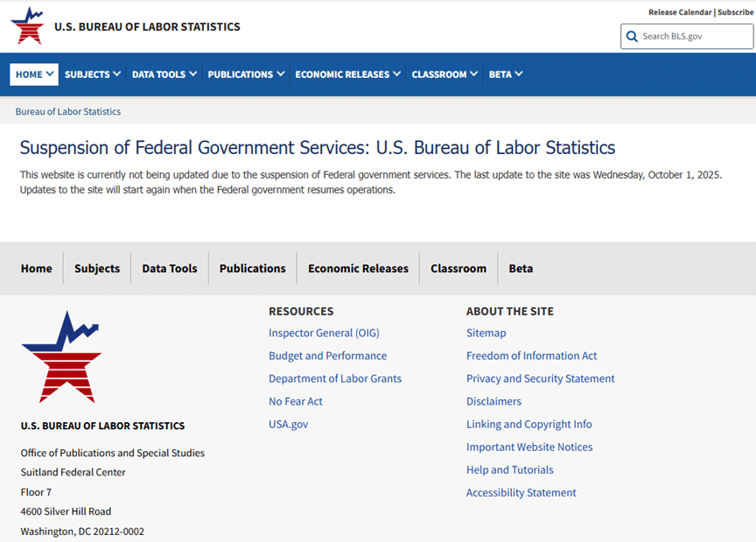Open the Release Calendar link

click(679, 12)
